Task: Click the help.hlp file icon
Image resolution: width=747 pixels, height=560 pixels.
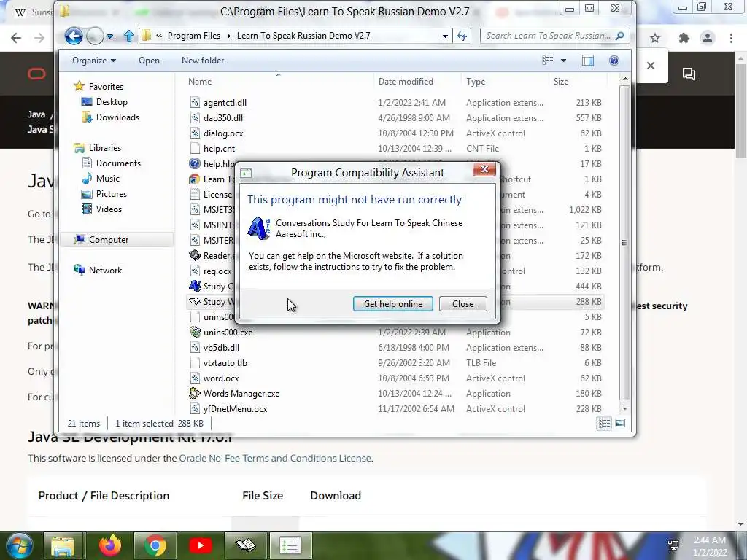Action: [x=194, y=164]
